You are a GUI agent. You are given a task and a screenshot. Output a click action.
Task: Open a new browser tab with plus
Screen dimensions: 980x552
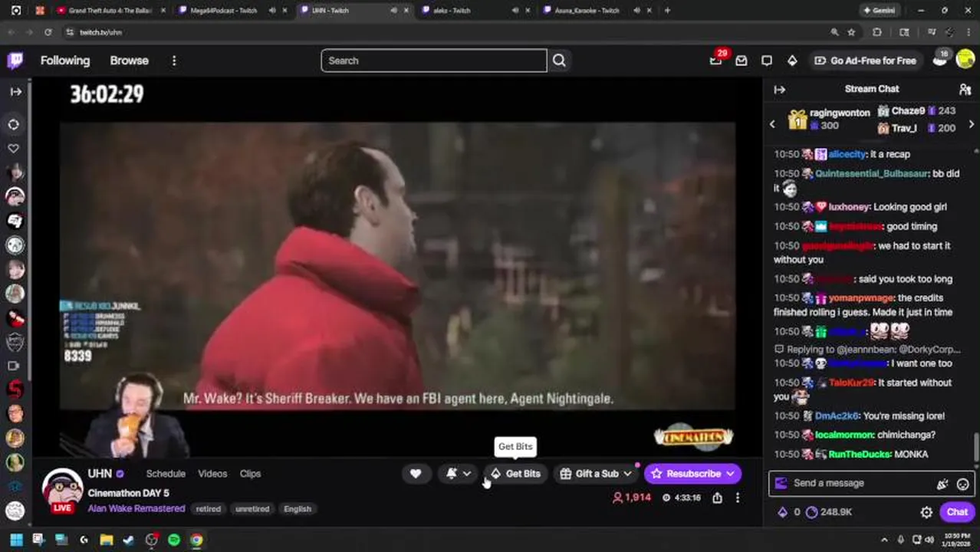[667, 11]
